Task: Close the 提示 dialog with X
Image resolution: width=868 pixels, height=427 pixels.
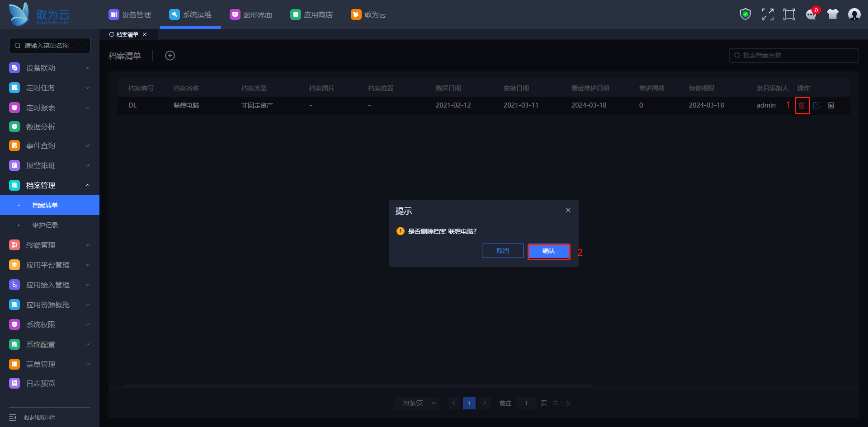Action: [x=568, y=210]
